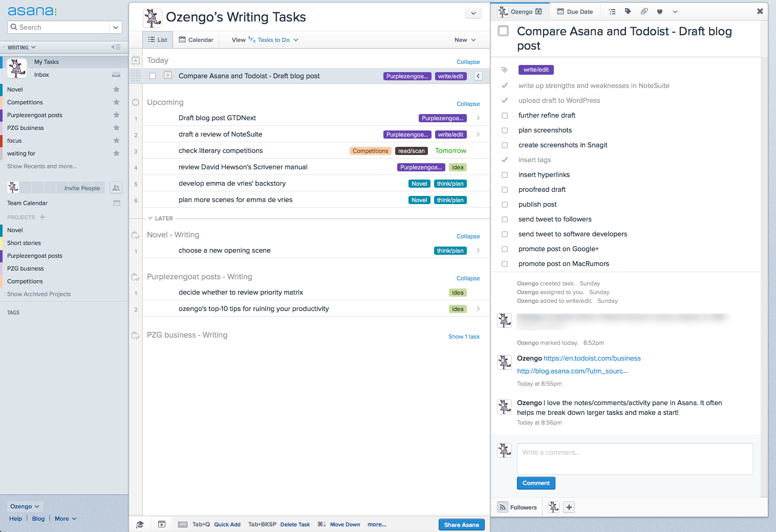The image size is (776, 532).
Task: Mark the main task title checkbox complete
Action: click(504, 31)
